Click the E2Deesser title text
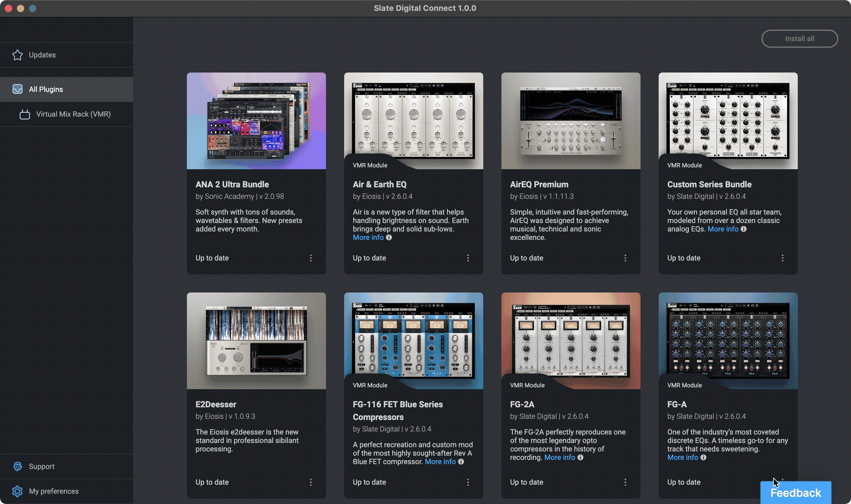851x504 pixels. tap(216, 405)
